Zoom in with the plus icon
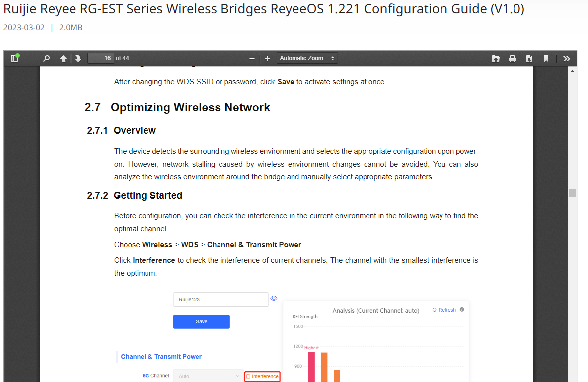Viewport: 588px width, 382px height. pos(267,59)
